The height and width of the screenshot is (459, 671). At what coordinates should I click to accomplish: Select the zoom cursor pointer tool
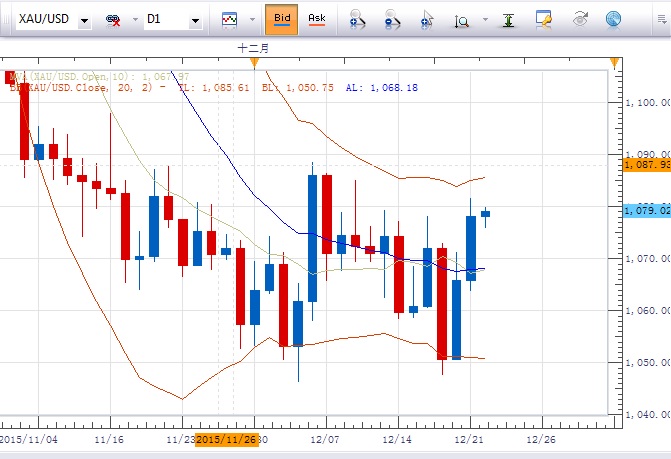(427, 20)
